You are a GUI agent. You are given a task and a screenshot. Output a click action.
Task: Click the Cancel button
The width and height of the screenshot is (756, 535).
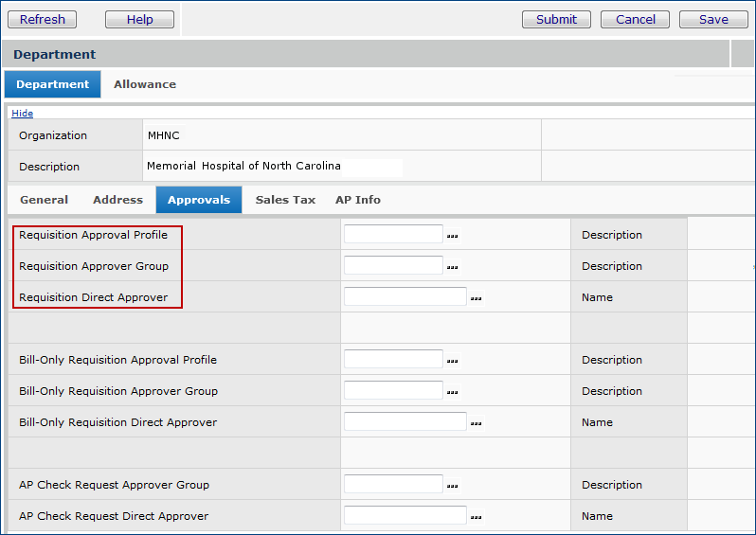[635, 19]
